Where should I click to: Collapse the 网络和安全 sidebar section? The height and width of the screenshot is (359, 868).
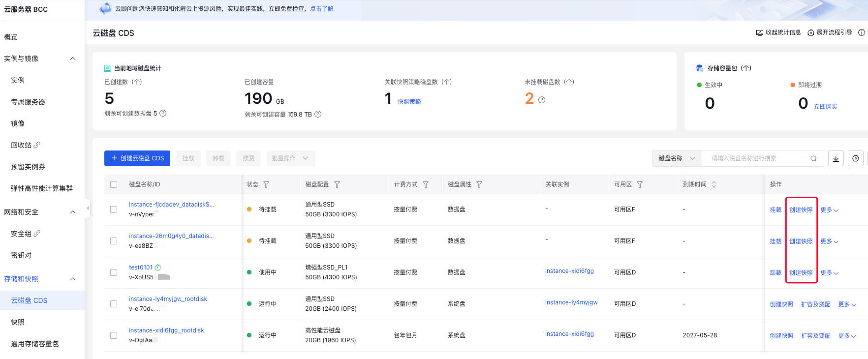[x=73, y=212]
